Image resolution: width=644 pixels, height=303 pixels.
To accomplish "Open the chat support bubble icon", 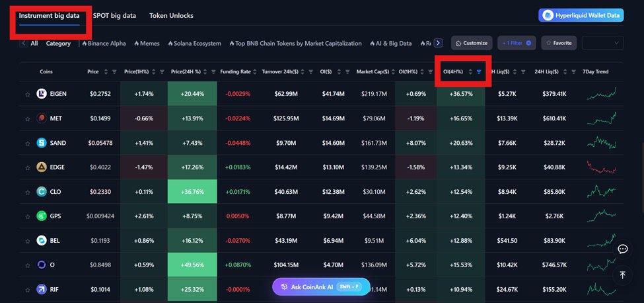I will click(x=622, y=249).
